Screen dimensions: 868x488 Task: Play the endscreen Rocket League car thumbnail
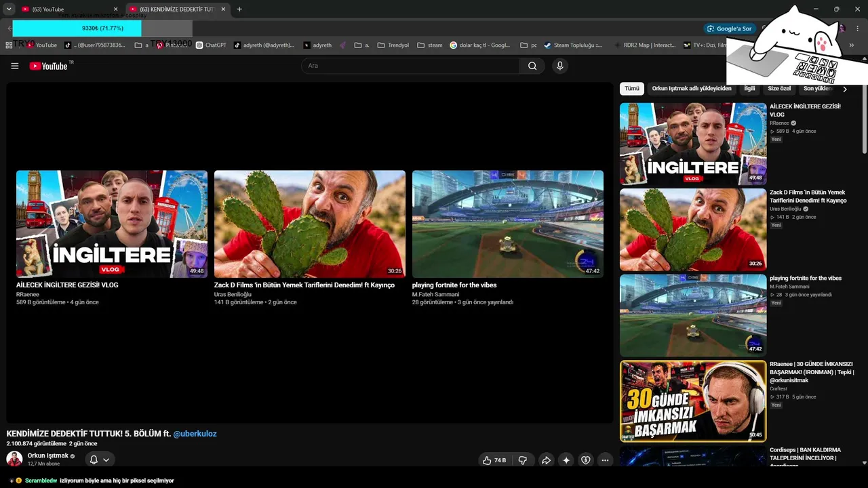[508, 224]
